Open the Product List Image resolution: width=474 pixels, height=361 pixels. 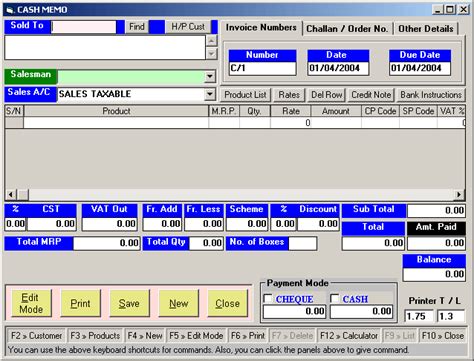tap(245, 95)
